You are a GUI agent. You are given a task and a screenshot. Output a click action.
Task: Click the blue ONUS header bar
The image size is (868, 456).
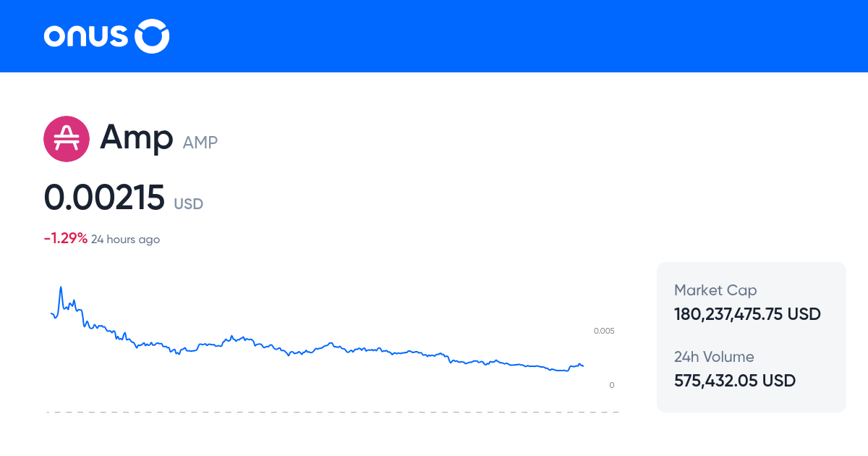pyautogui.click(x=434, y=35)
